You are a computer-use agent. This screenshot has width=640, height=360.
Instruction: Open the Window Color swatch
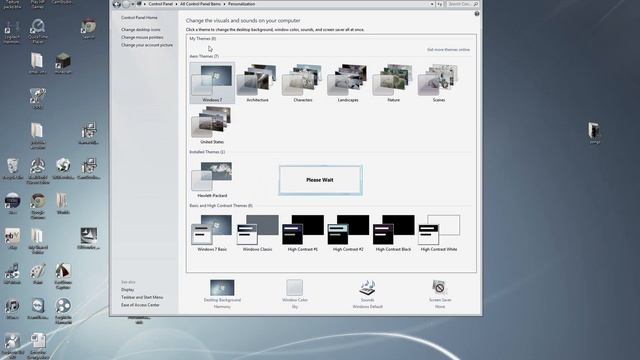pyautogui.click(x=294, y=288)
